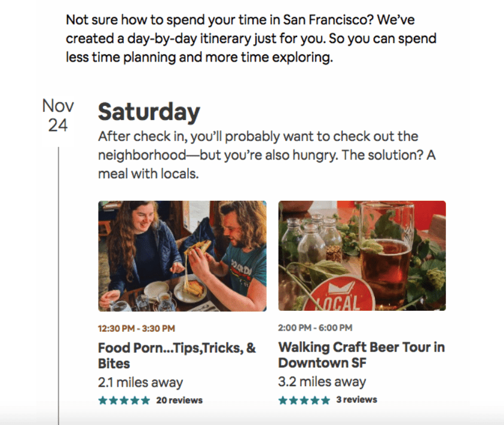Open the Food Porn experience photo

[x=182, y=256]
